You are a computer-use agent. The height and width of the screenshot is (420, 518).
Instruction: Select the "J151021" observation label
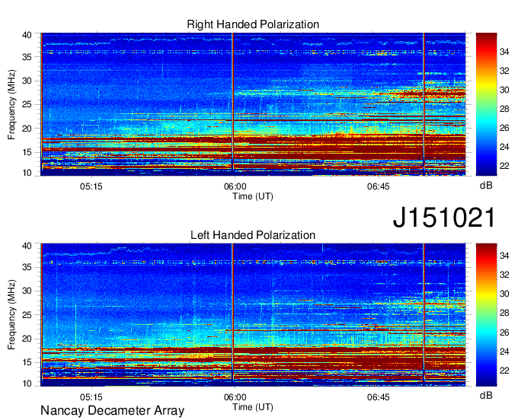(444, 217)
